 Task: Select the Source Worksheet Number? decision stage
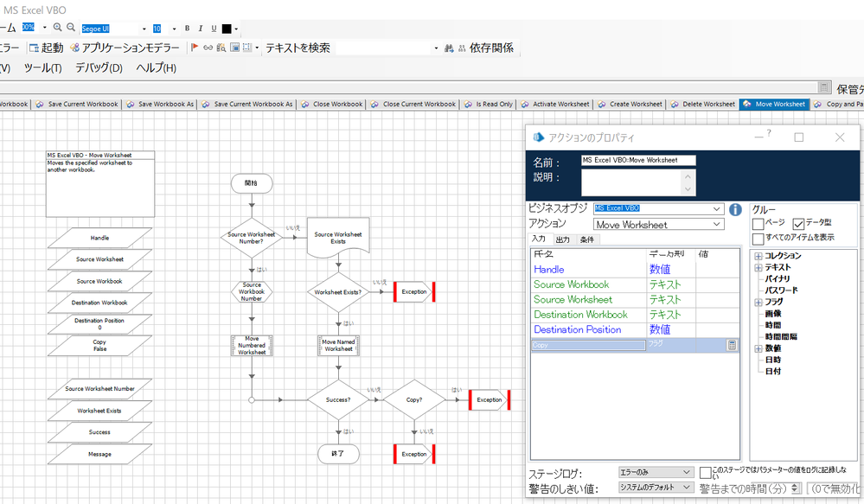[252, 238]
